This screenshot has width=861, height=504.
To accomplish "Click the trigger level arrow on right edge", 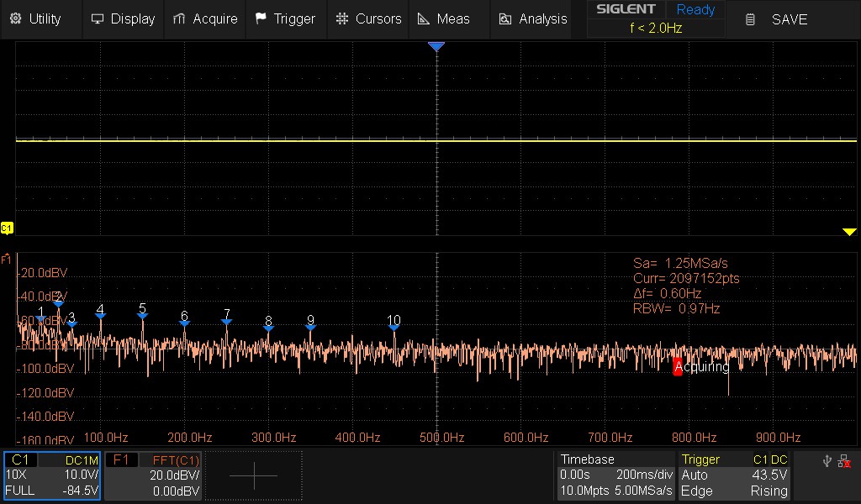I will click(x=849, y=232).
